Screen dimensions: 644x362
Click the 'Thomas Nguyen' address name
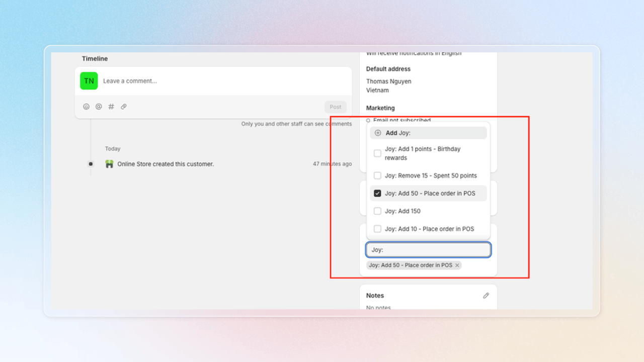tap(388, 81)
